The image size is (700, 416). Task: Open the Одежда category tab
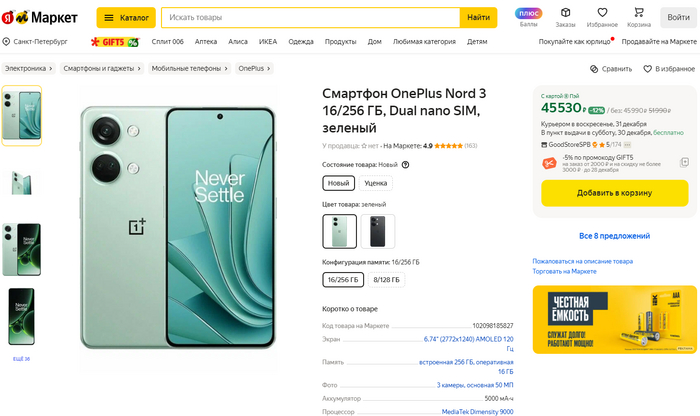pos(301,42)
